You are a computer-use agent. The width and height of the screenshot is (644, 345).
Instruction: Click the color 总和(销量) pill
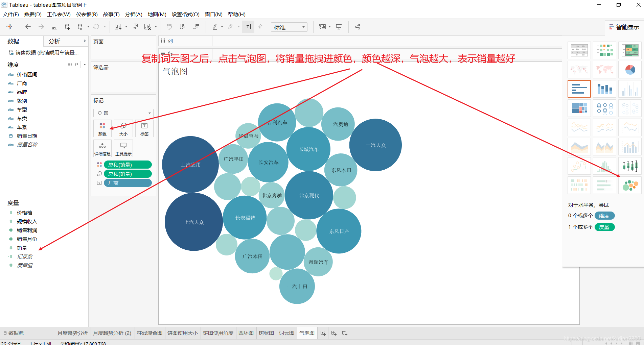pos(128,165)
